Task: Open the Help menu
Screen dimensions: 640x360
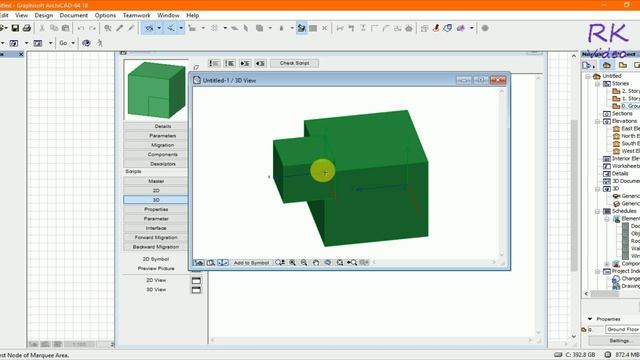Action: pos(193,15)
